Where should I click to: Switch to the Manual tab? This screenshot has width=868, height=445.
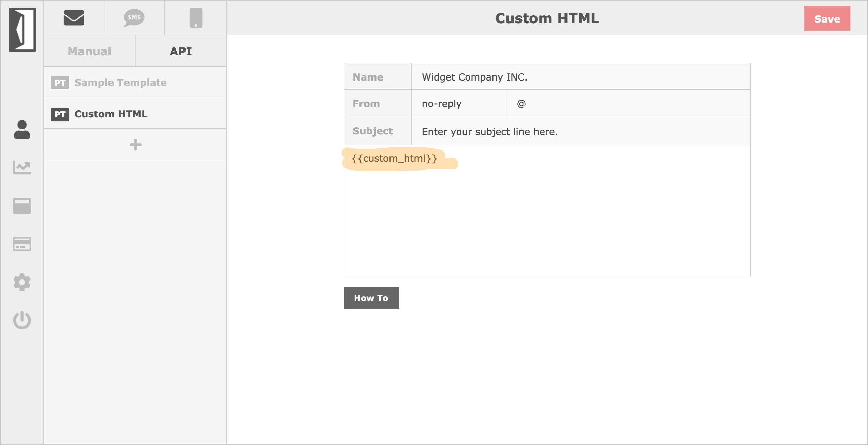pyautogui.click(x=89, y=51)
